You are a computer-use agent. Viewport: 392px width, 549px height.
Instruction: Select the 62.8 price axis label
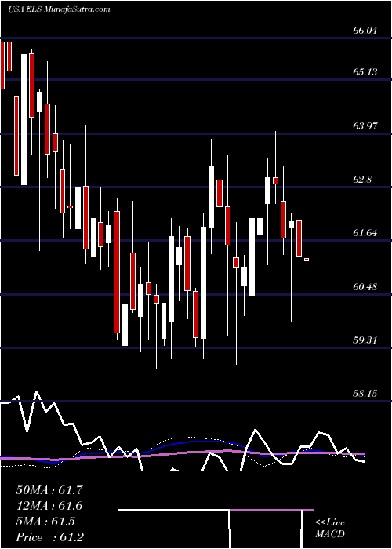tap(362, 180)
